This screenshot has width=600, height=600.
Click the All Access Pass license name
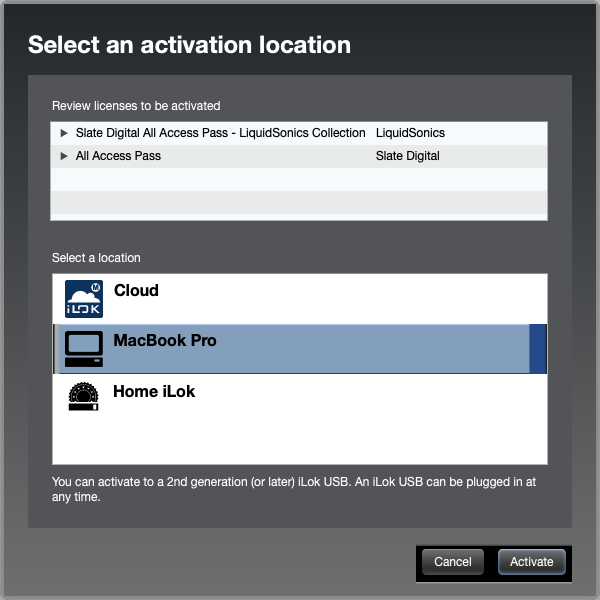pyautogui.click(x=118, y=156)
